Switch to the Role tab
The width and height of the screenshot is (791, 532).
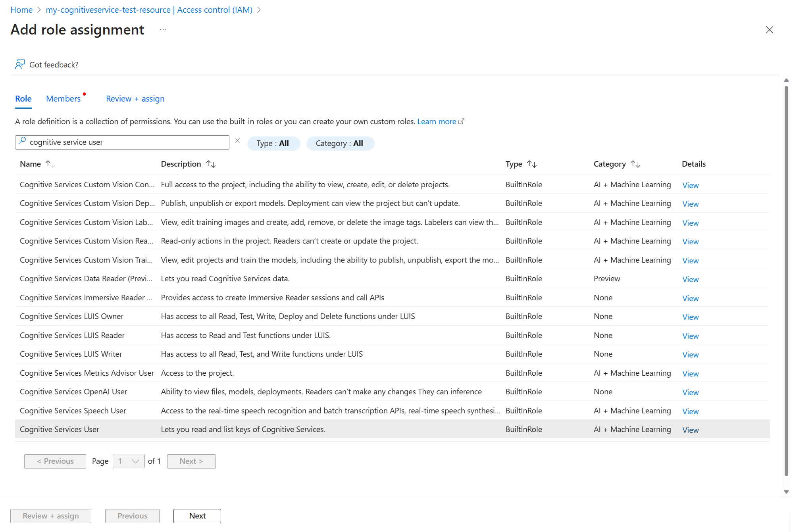tap(23, 99)
